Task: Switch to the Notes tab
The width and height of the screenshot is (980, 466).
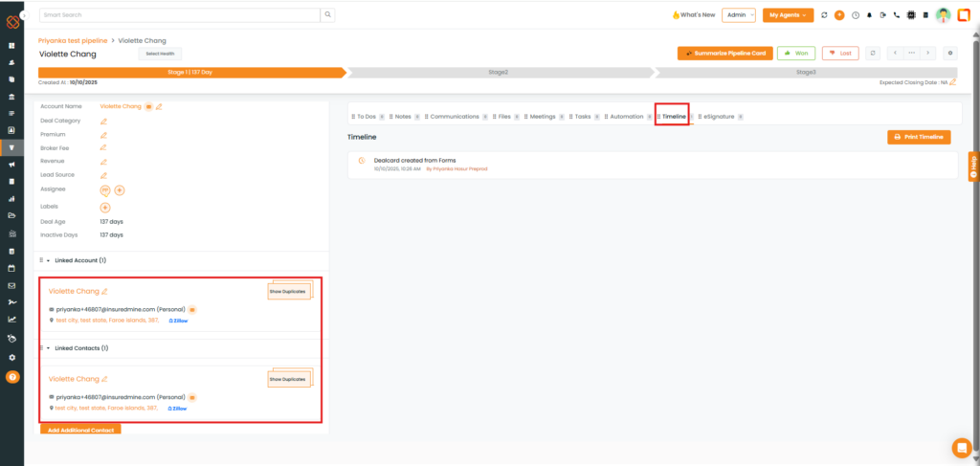Action: (402, 116)
